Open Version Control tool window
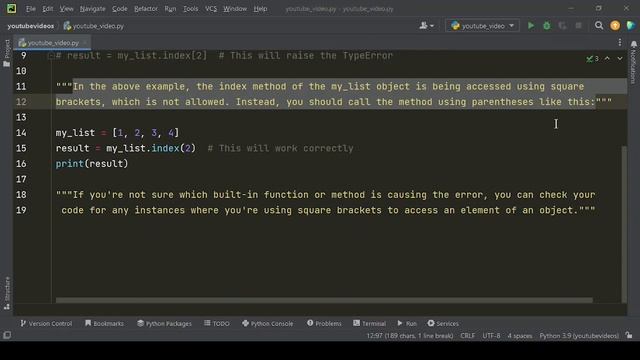Screen dimensions: 640x360 [46, 323]
